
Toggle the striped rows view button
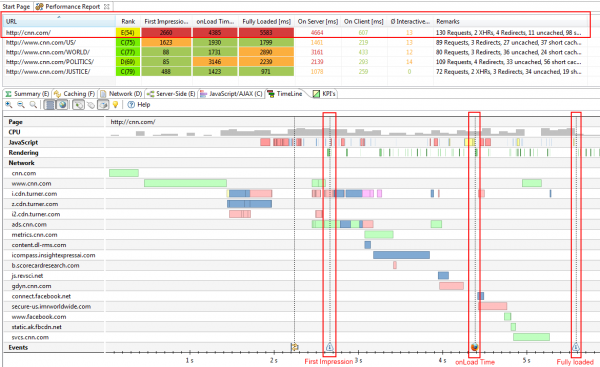click(50, 104)
